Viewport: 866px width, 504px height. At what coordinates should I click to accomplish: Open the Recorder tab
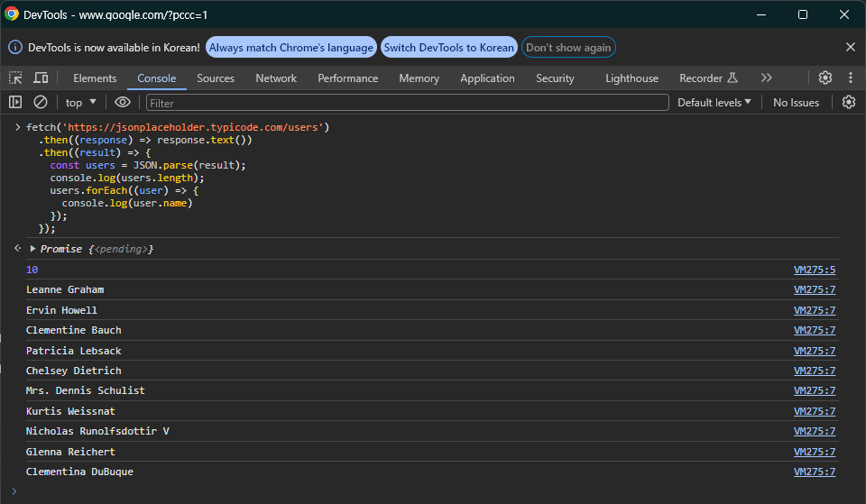coord(708,78)
